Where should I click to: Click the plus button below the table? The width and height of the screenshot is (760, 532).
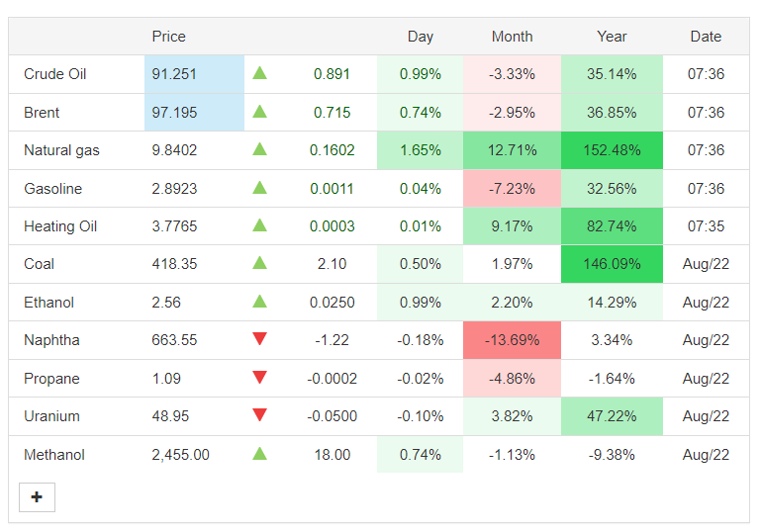point(37,497)
